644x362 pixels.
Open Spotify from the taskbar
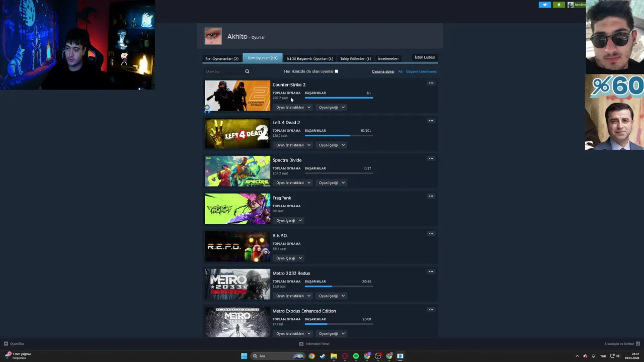tap(356, 356)
